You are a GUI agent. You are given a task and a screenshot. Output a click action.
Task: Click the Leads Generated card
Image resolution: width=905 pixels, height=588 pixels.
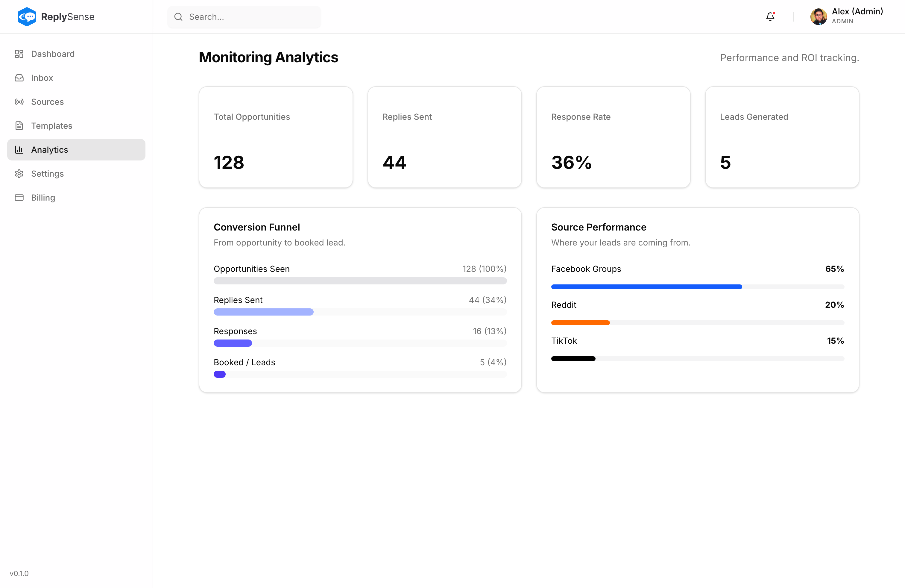(782, 137)
